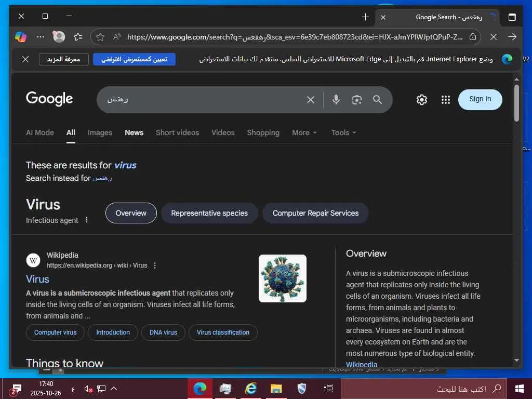This screenshot has width=532, height=399.
Task: Click into the Google search field
Action: coord(204,100)
